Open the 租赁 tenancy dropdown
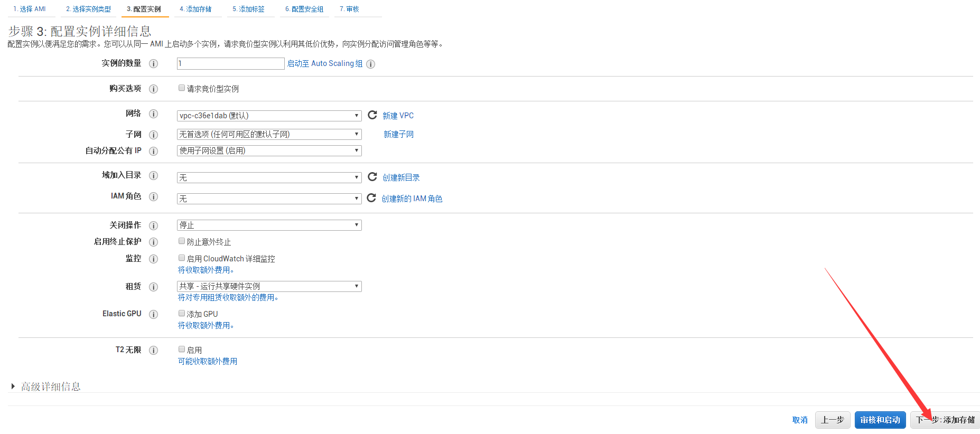This screenshot has height=434, width=980. click(269, 286)
